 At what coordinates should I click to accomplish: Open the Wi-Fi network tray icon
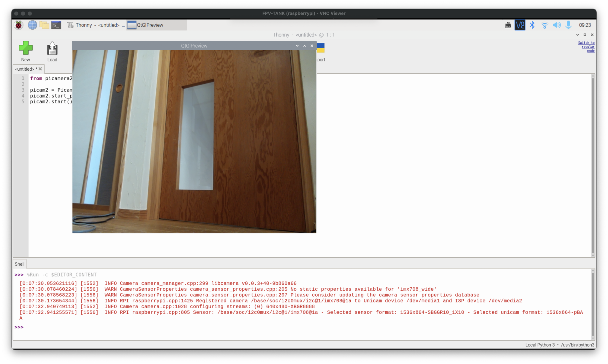pyautogui.click(x=544, y=25)
